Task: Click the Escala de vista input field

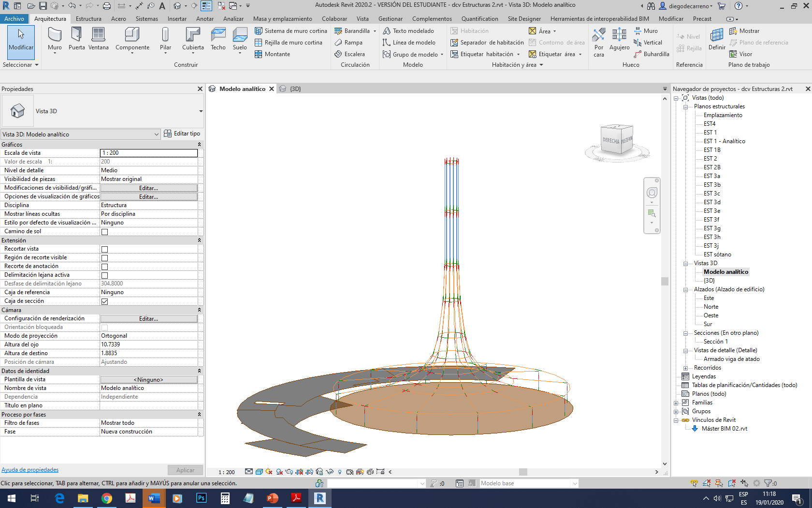Action: [149, 153]
